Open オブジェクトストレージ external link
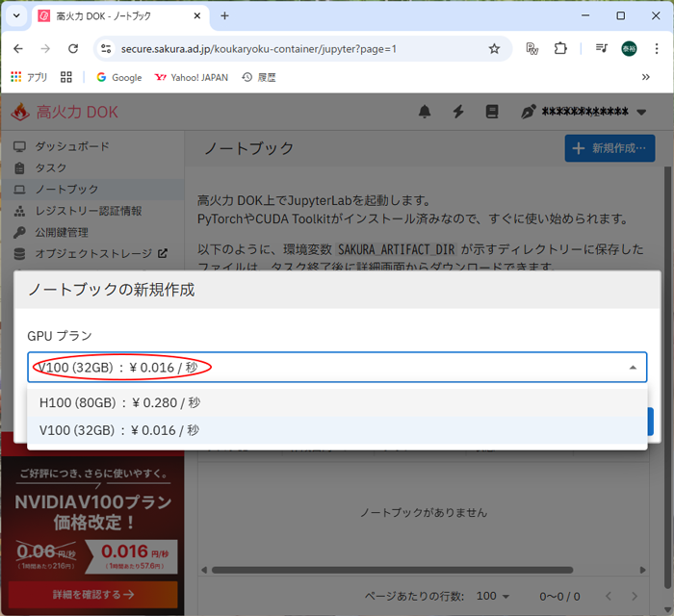The width and height of the screenshot is (674, 616). click(92, 254)
